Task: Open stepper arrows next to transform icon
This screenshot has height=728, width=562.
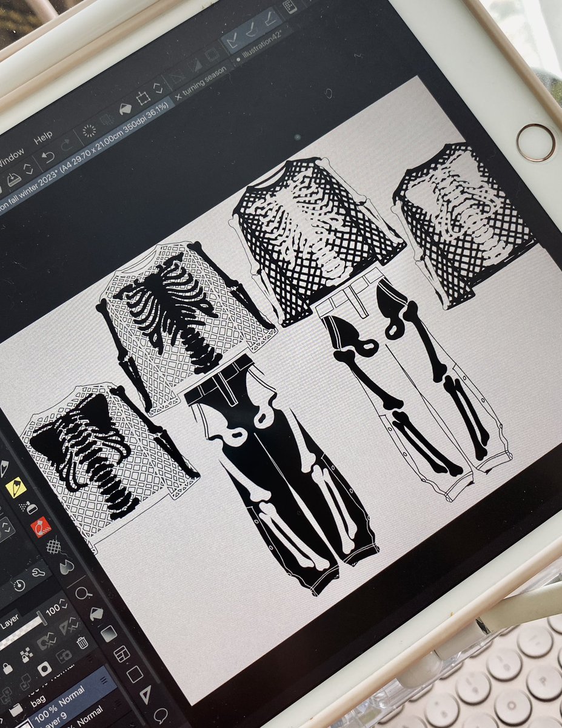Action: pos(158,88)
